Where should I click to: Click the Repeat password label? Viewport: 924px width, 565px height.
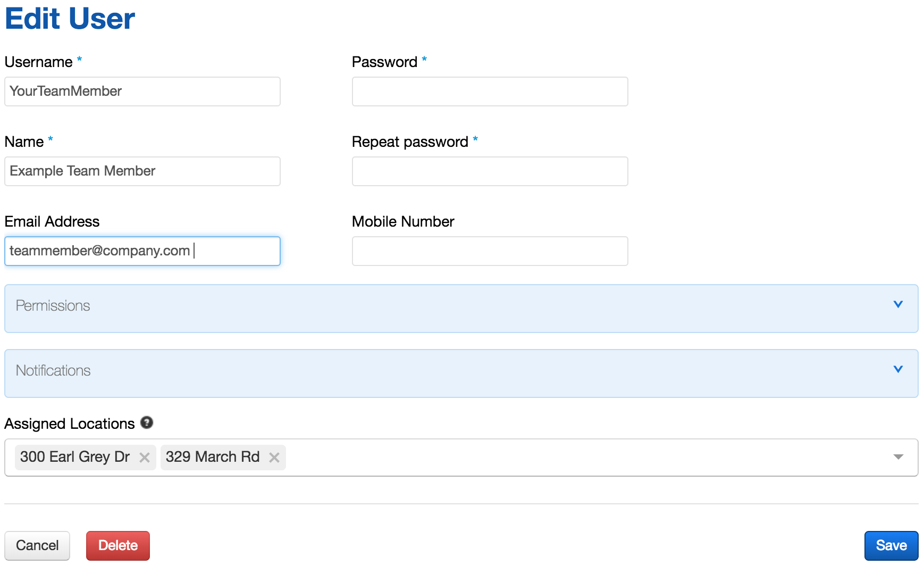(410, 142)
